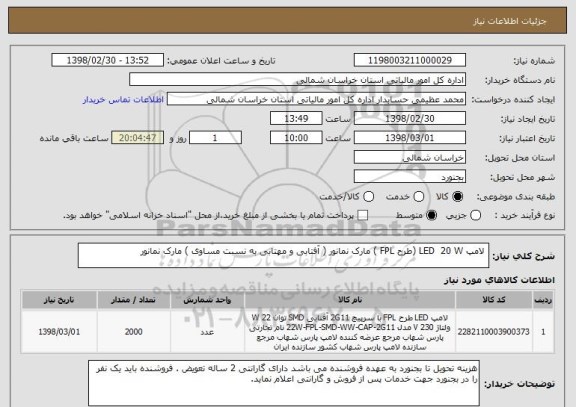Click the شرح کلی نیاز description box
The image size is (576, 407).
tap(283, 255)
